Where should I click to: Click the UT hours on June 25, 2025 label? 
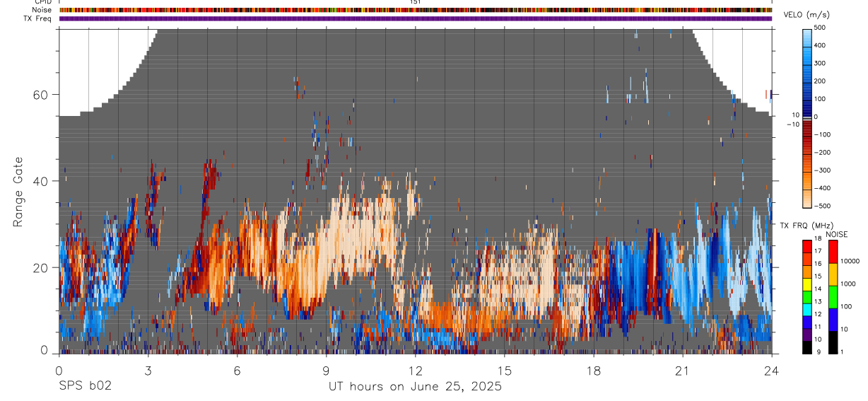[x=415, y=386]
